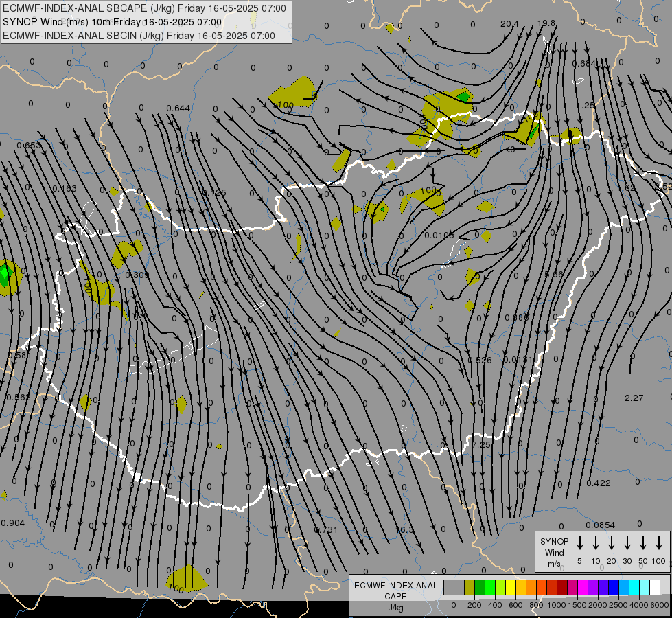Click the bright green CAPE patch at left edge

tap(5, 273)
